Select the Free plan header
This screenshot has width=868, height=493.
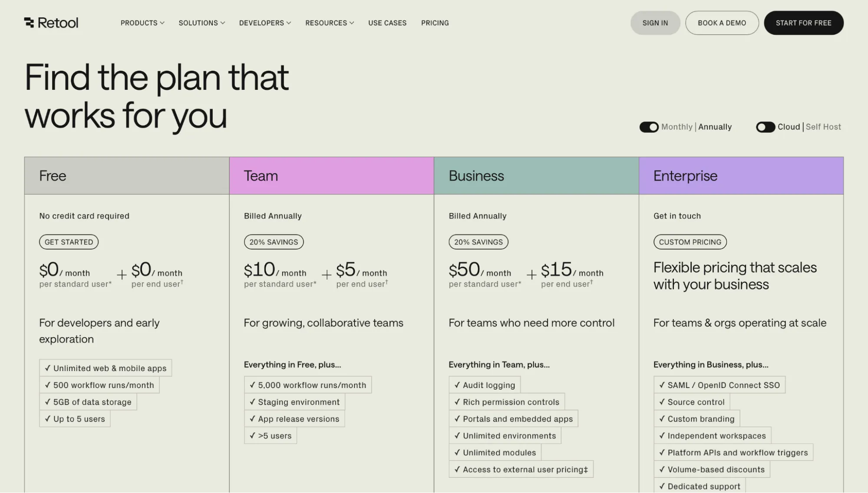pos(127,176)
